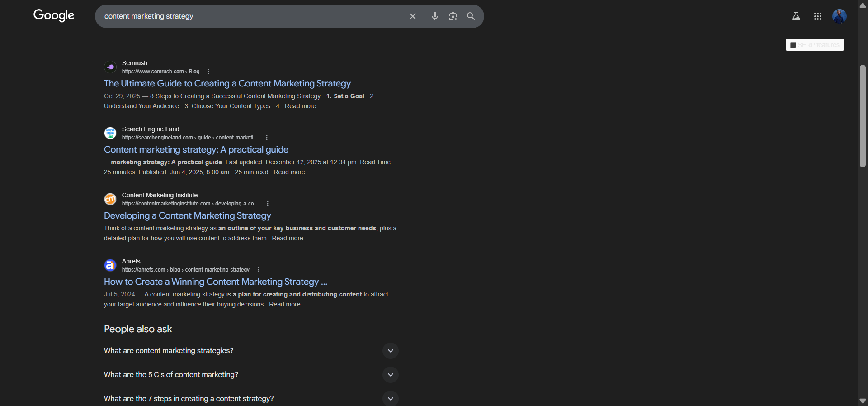Open "The Ultimate Guide to Creating a Content Marketing Strategy"

click(x=227, y=83)
